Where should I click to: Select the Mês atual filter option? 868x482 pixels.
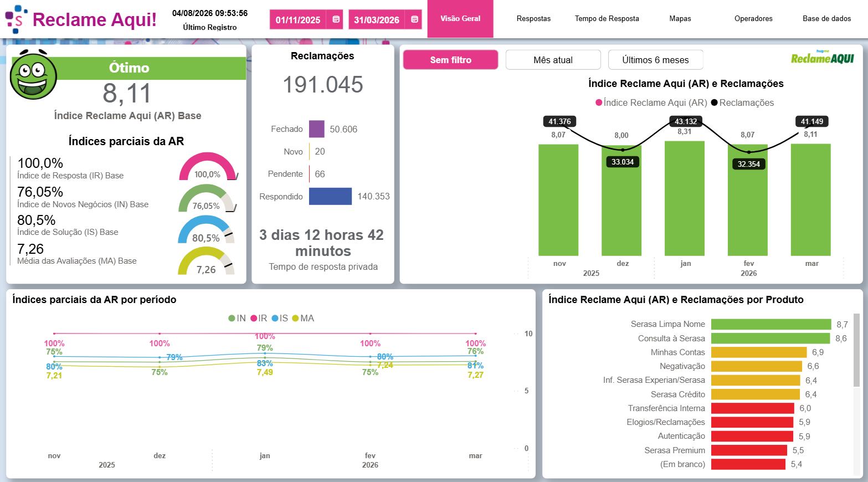(x=553, y=60)
